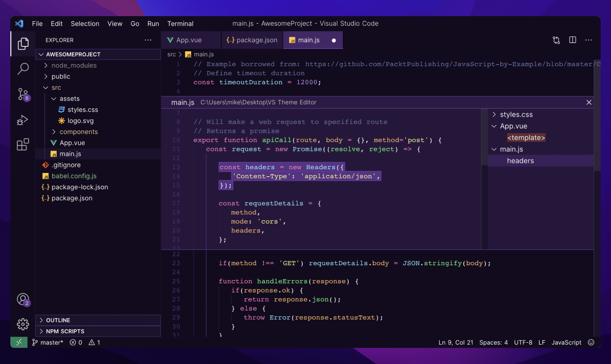Viewport: 611px width, 364px height.
Task: Collapse the src folder
Action: [x=98, y=88]
